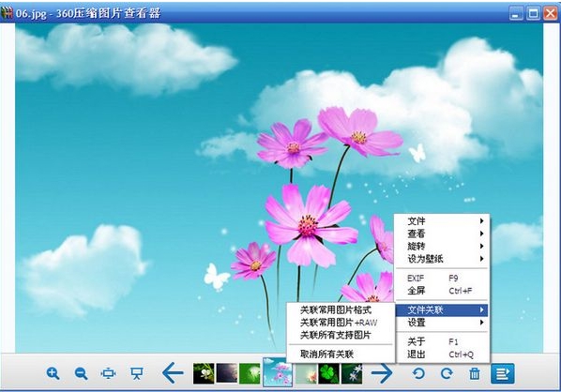Go to previous image arrow

pyautogui.click(x=173, y=373)
